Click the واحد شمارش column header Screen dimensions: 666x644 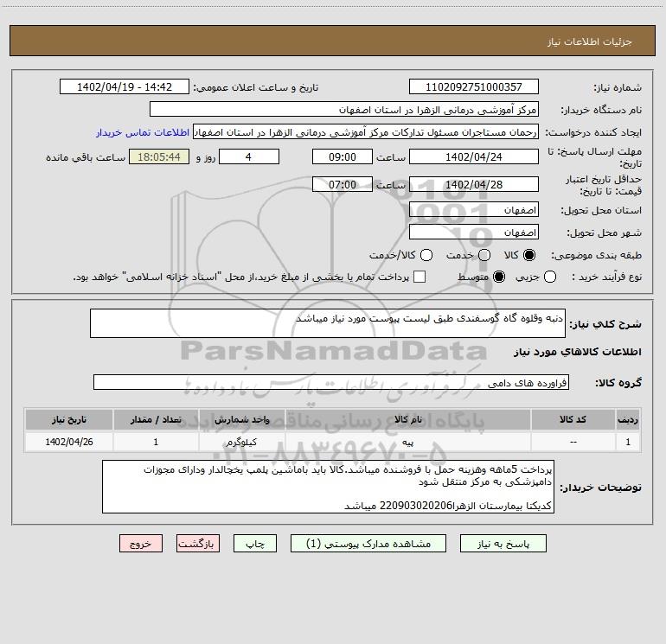coord(241,419)
